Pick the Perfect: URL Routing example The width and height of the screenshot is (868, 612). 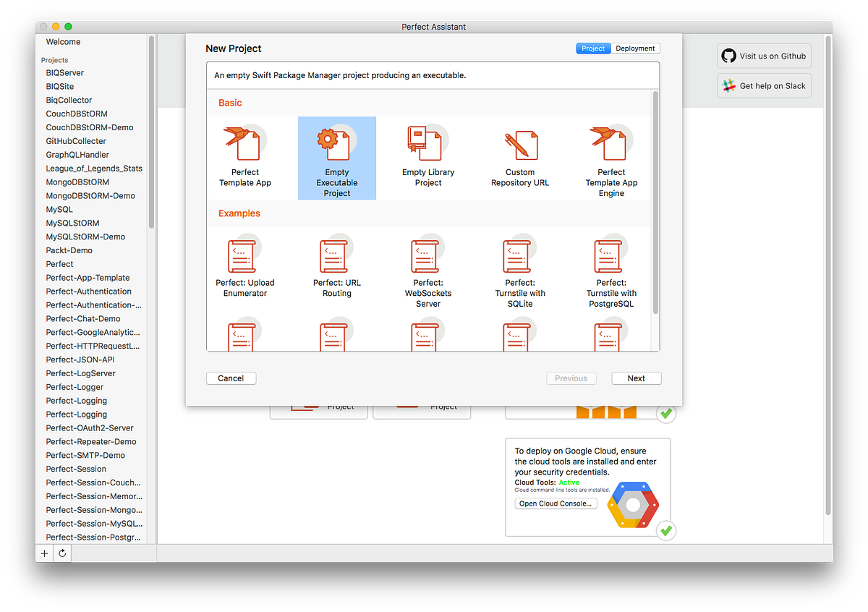[336, 268]
